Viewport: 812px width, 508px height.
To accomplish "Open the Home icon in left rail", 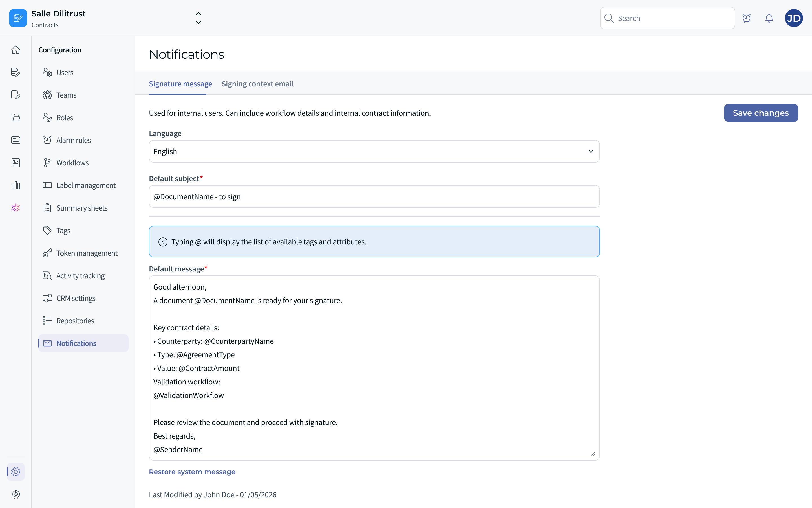I will coord(16,50).
